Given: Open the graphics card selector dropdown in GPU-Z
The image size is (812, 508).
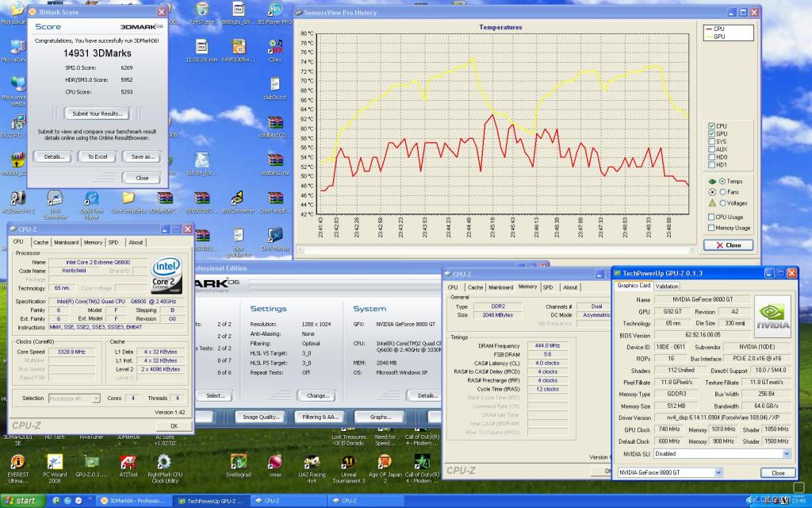Looking at the screenshot, I should click(718, 473).
